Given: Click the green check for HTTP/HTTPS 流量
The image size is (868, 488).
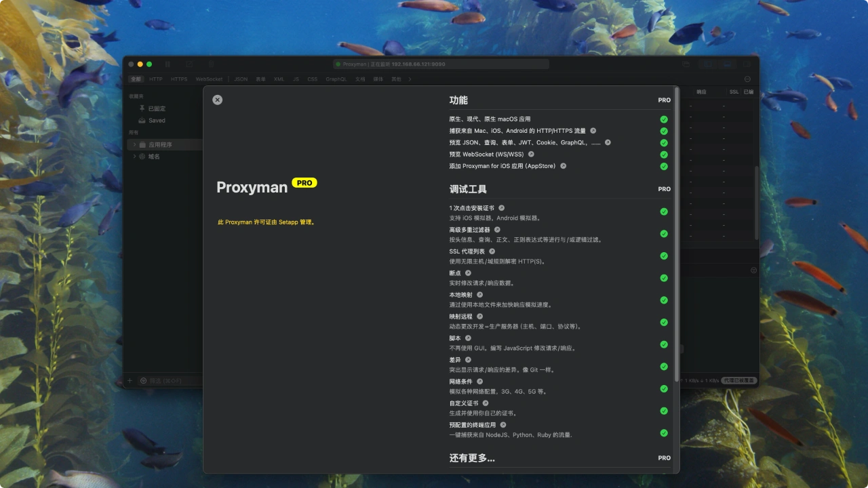Looking at the screenshot, I should point(664,131).
